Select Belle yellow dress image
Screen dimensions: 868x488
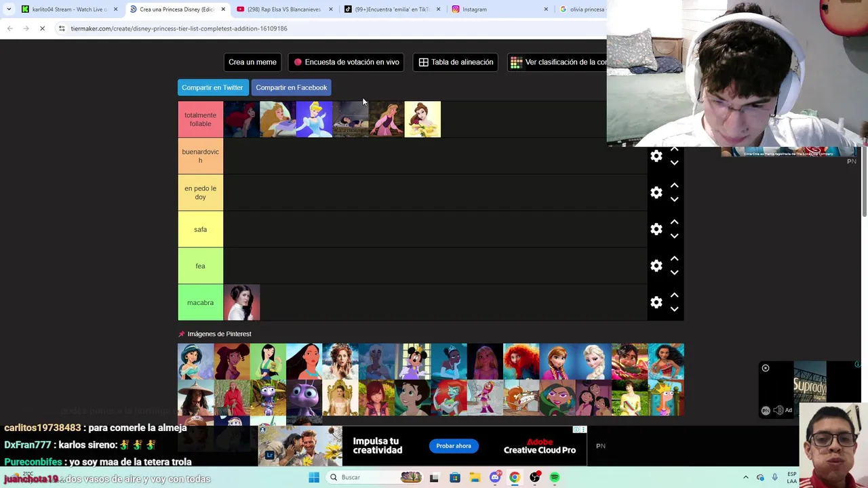coord(422,119)
